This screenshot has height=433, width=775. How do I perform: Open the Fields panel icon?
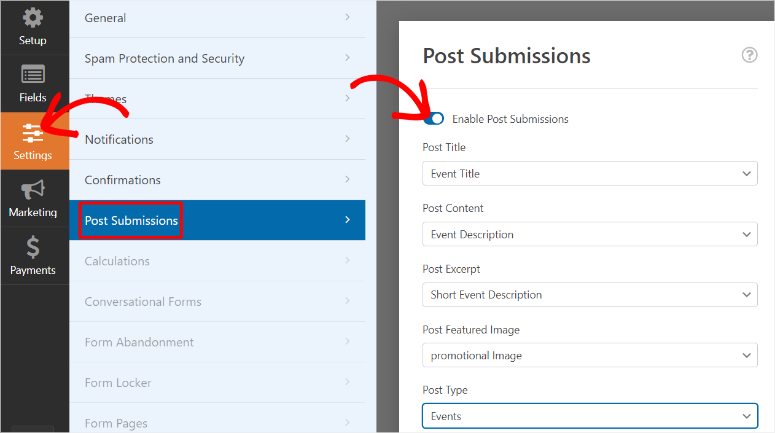point(33,75)
